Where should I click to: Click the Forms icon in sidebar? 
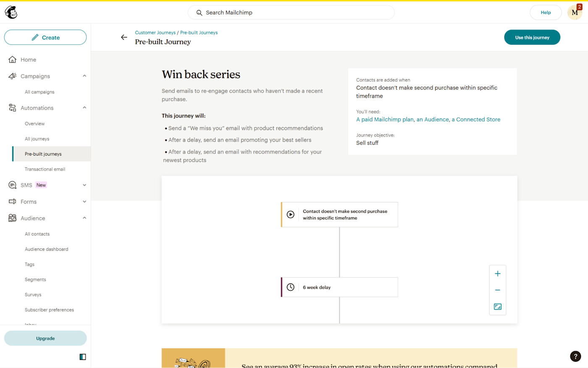tap(13, 202)
